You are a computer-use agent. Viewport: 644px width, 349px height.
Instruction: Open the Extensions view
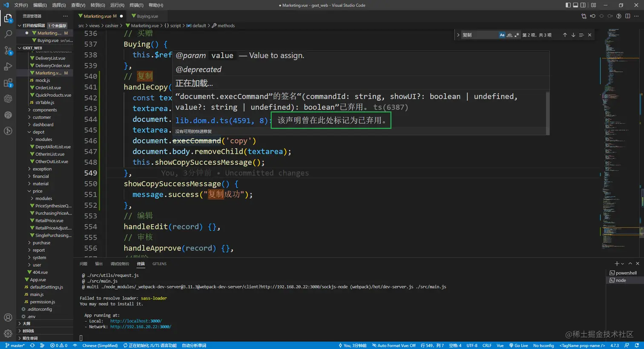[x=8, y=83]
